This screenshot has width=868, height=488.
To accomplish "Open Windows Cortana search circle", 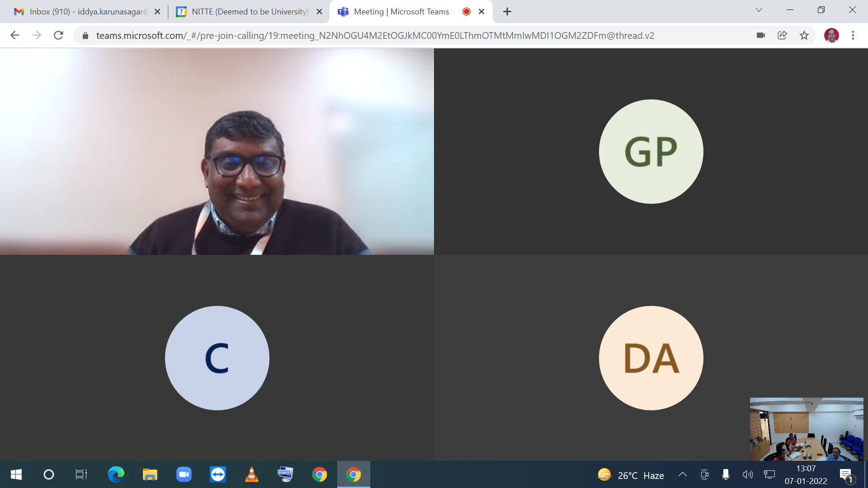I will click(x=49, y=474).
